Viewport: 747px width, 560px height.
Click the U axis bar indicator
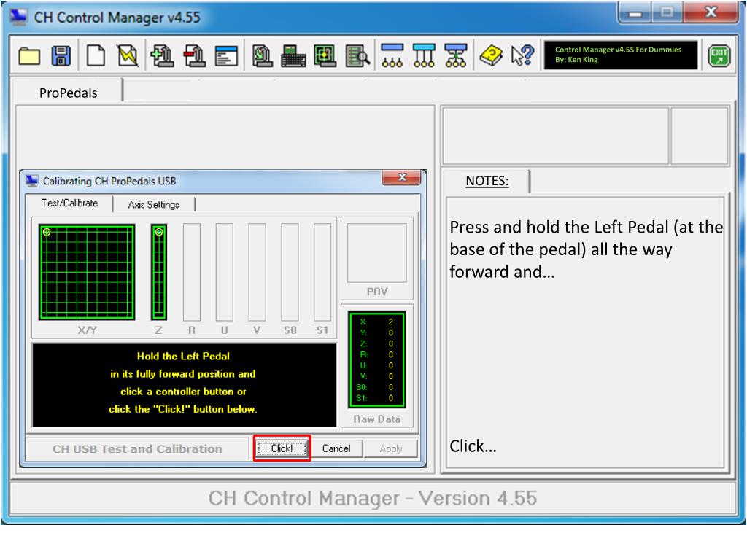pyautogui.click(x=225, y=272)
